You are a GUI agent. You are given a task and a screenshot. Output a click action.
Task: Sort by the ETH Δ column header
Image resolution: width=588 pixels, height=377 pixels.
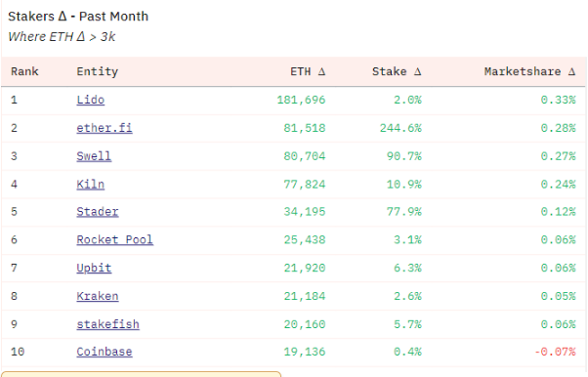click(x=308, y=71)
